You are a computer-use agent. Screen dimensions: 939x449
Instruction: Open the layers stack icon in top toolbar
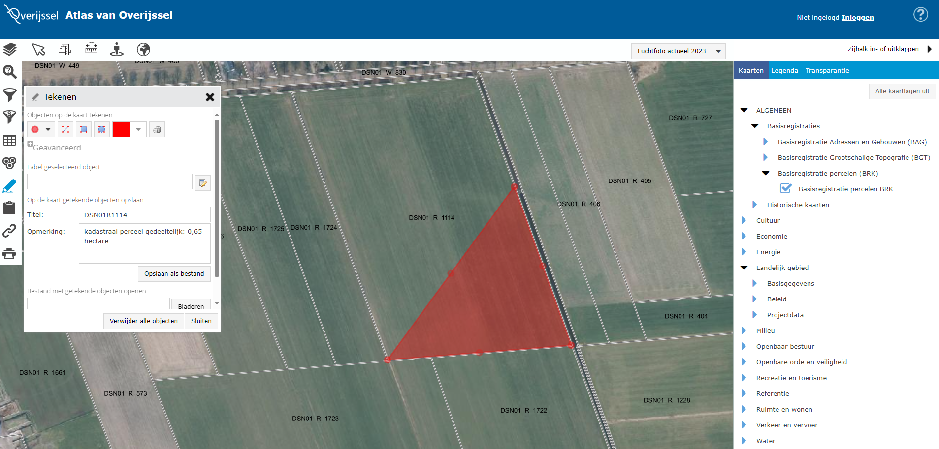point(10,49)
